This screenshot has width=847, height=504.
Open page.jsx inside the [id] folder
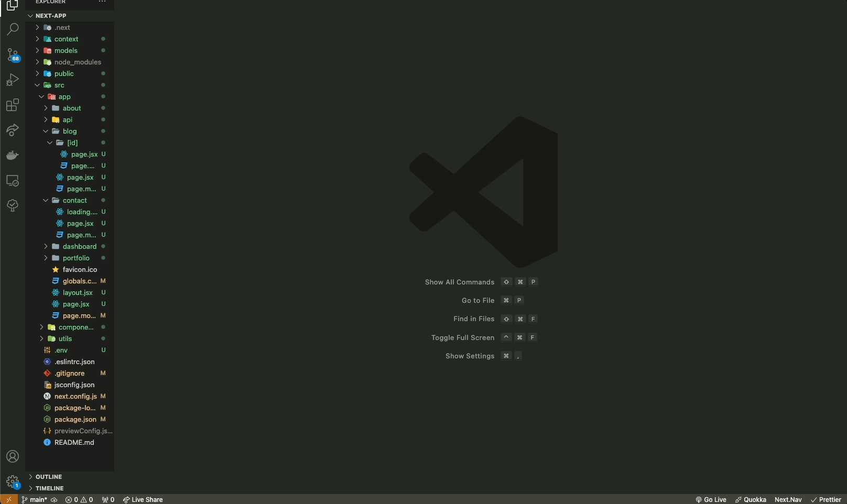(x=70, y=154)
